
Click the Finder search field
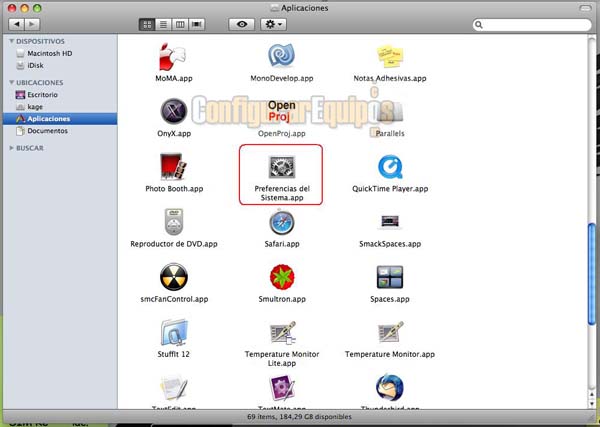tap(532, 25)
